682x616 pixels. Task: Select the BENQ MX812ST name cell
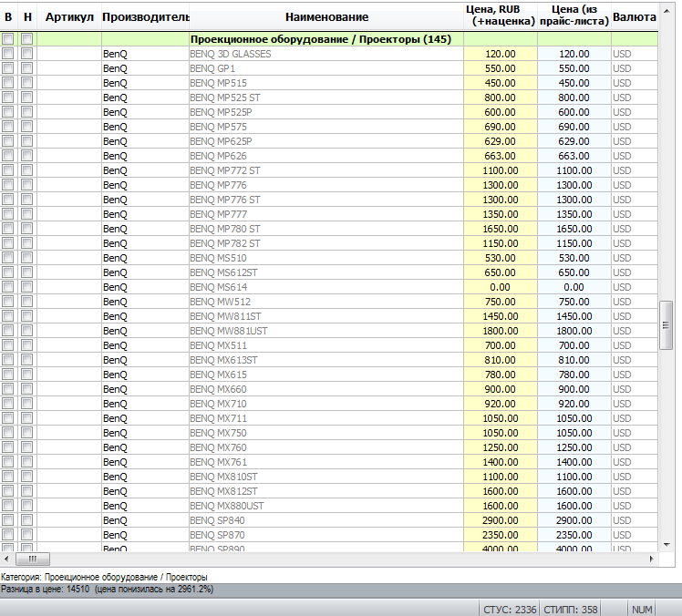(326, 491)
